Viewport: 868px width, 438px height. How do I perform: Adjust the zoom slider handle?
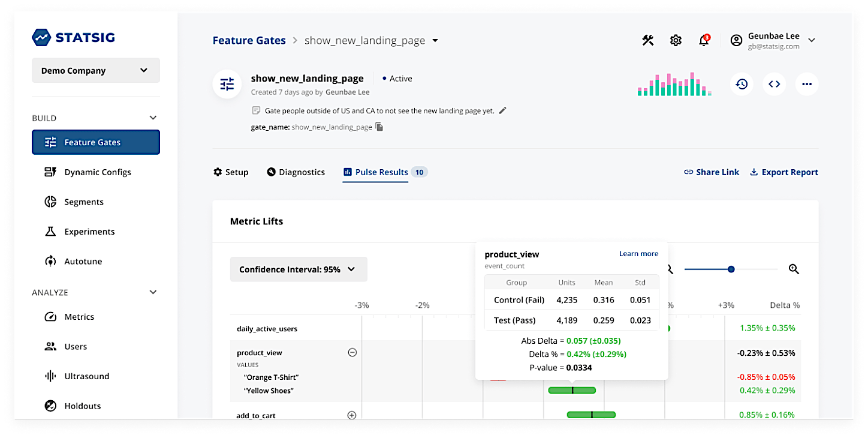731,269
